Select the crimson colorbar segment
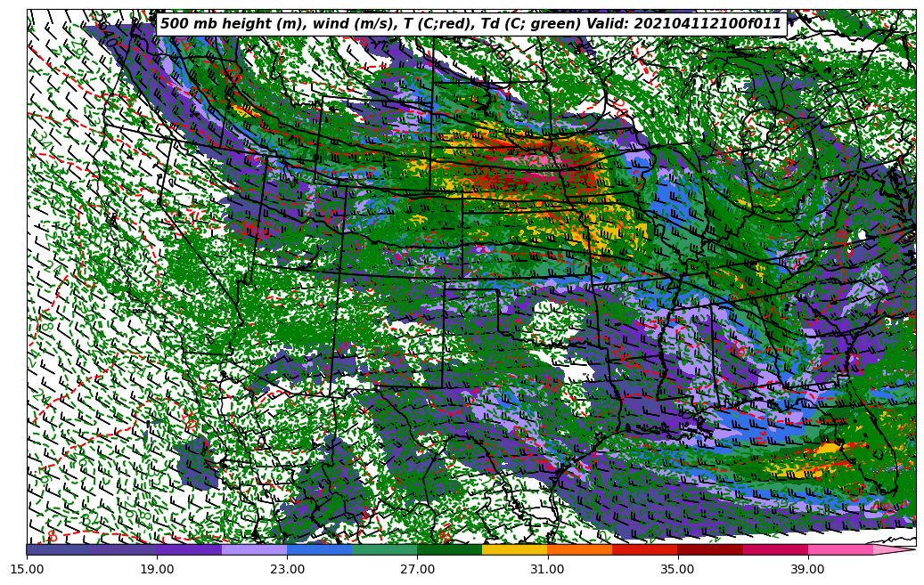 point(775,550)
